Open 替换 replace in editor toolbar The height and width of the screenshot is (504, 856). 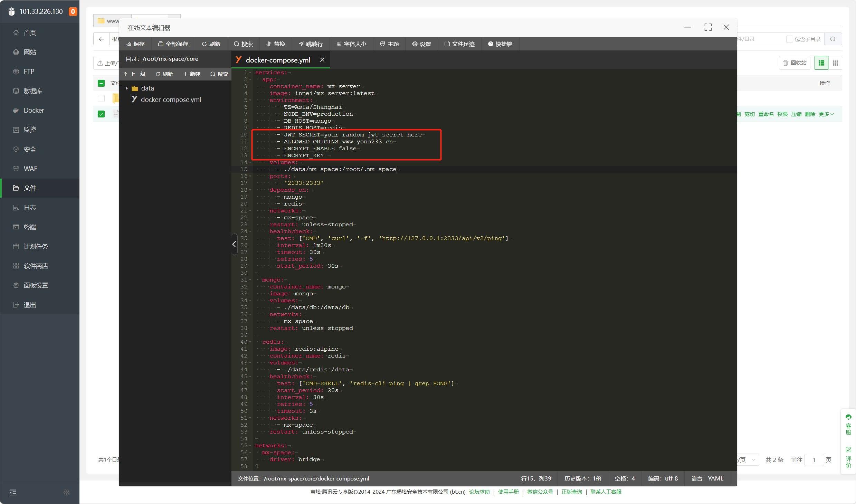(x=276, y=44)
